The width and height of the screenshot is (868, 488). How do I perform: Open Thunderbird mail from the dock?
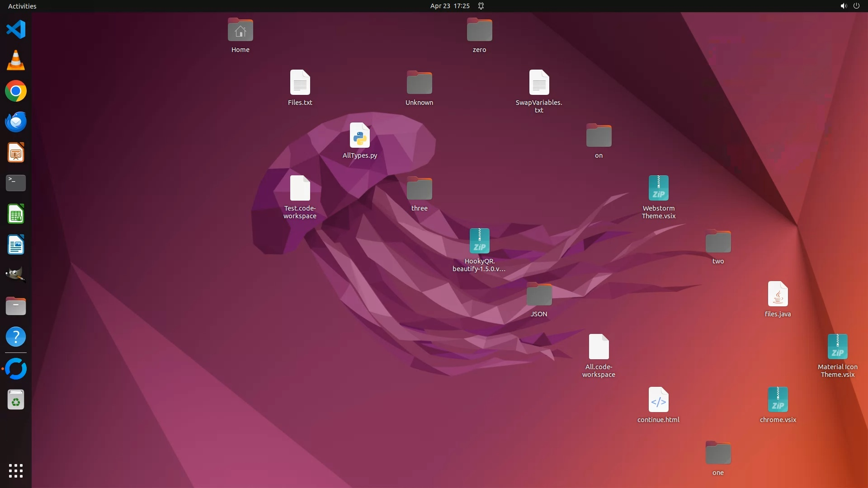pos(16,122)
